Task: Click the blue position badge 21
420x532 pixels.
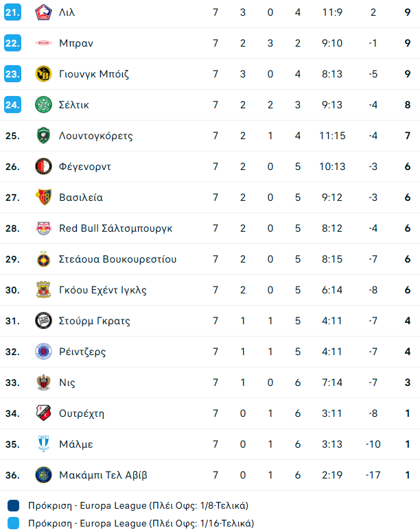Action: tap(12, 12)
